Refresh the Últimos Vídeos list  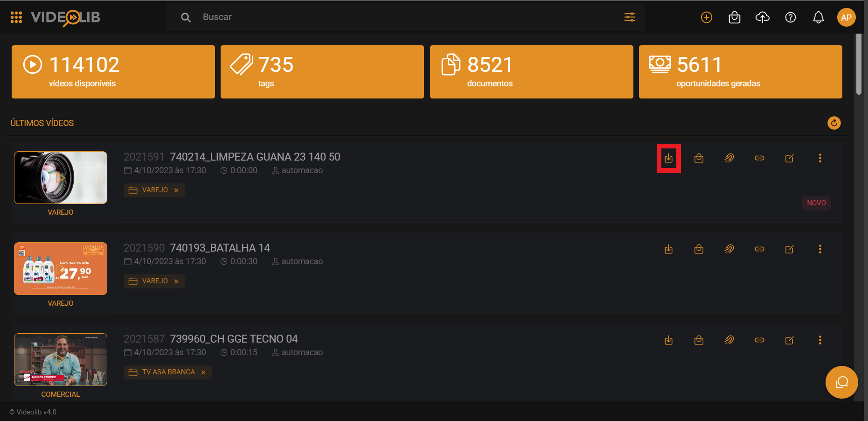(x=834, y=123)
